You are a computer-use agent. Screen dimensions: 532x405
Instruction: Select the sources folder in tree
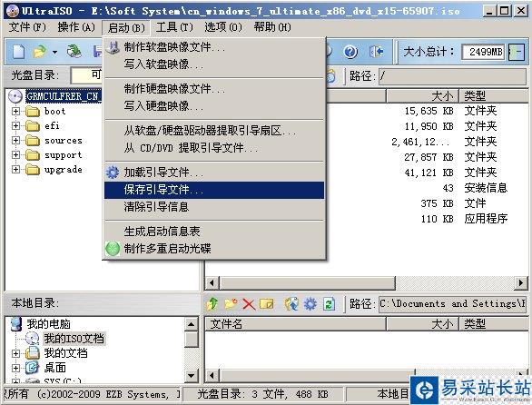pyautogui.click(x=64, y=140)
